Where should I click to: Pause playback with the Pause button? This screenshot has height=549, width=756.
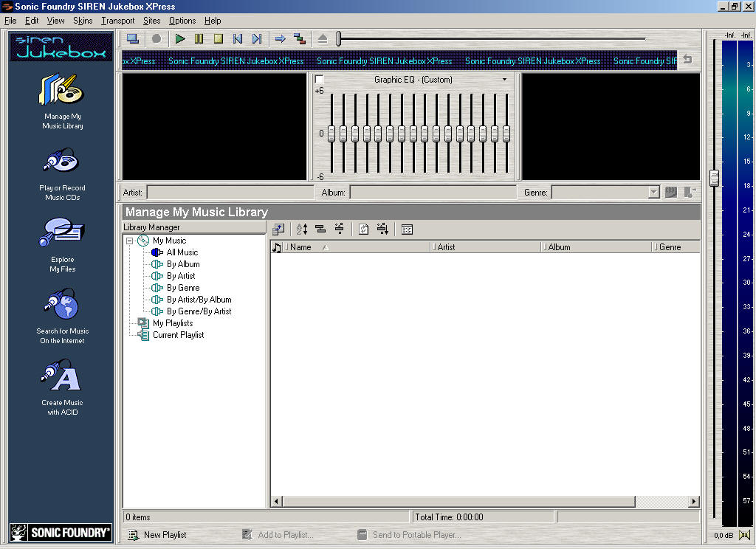(199, 39)
